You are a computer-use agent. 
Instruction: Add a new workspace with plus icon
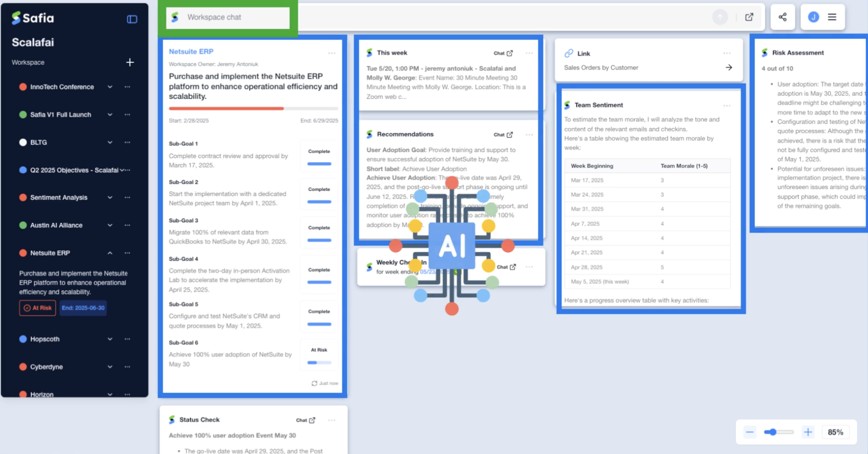(x=130, y=62)
